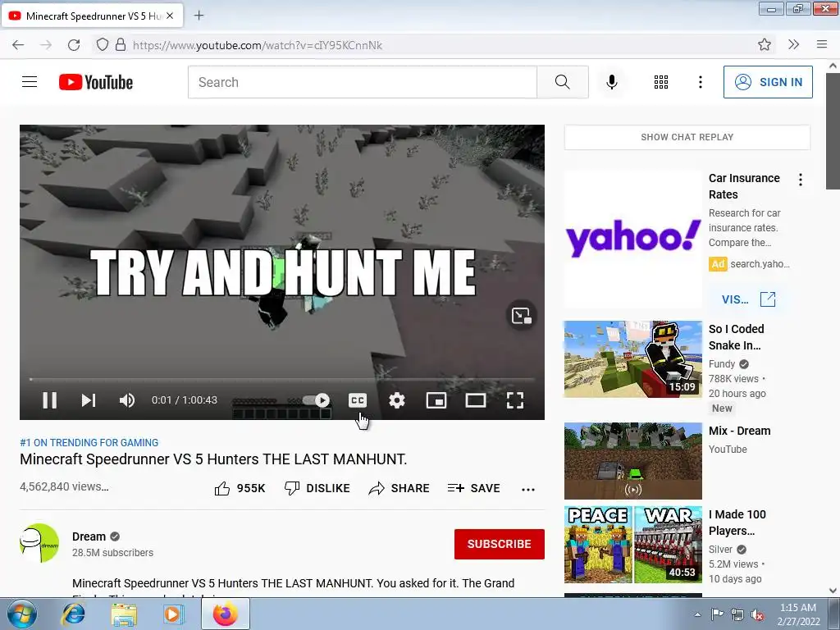Dislike the video
This screenshot has width=840, height=630.
tap(317, 488)
